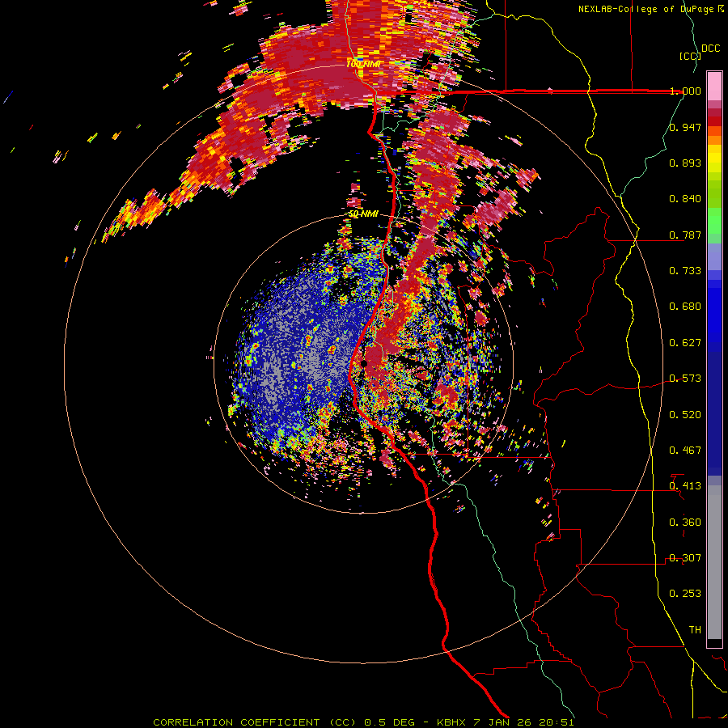728x728 pixels.
Task: Click the Correlation Coefficient caption at the bottom
Action: pos(363,722)
